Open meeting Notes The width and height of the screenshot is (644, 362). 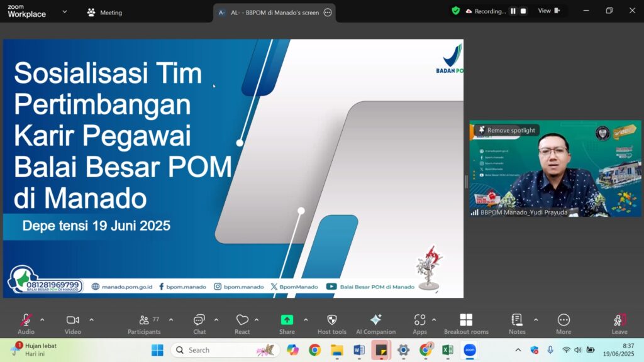tap(517, 324)
